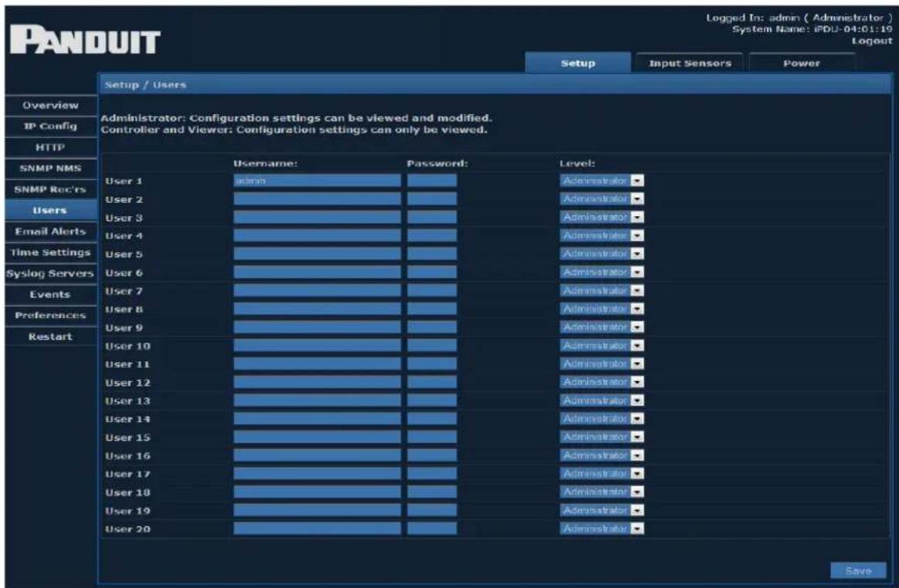This screenshot has height=588, width=899.
Task: Open the User 3 level dropdown
Action: [x=602, y=217]
